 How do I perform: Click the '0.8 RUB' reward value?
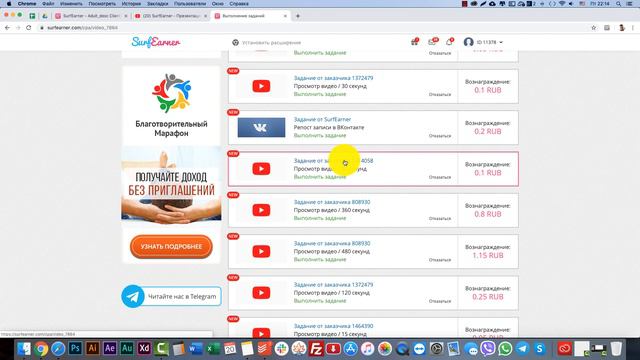pos(488,214)
